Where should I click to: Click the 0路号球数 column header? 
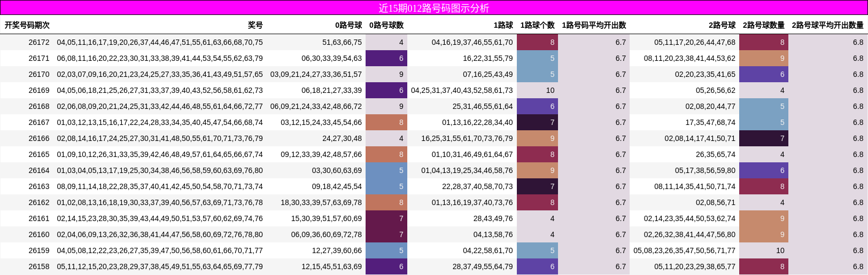pos(386,25)
